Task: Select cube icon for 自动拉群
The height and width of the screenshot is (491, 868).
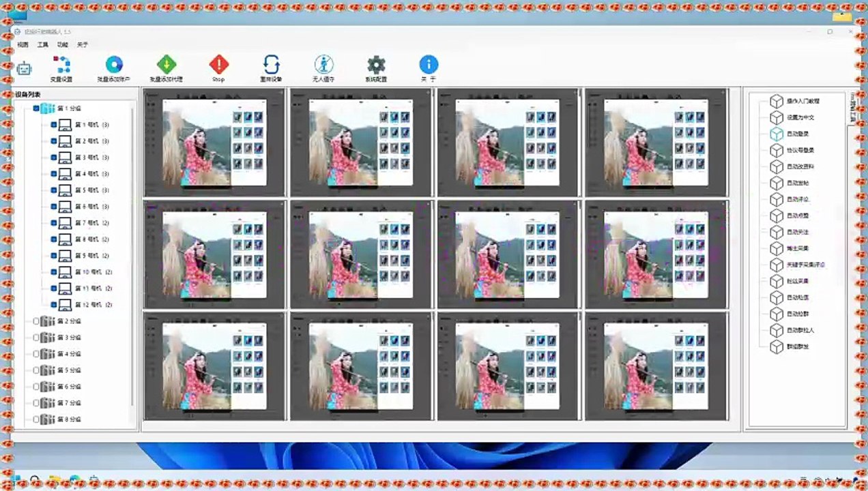Action: click(x=777, y=314)
